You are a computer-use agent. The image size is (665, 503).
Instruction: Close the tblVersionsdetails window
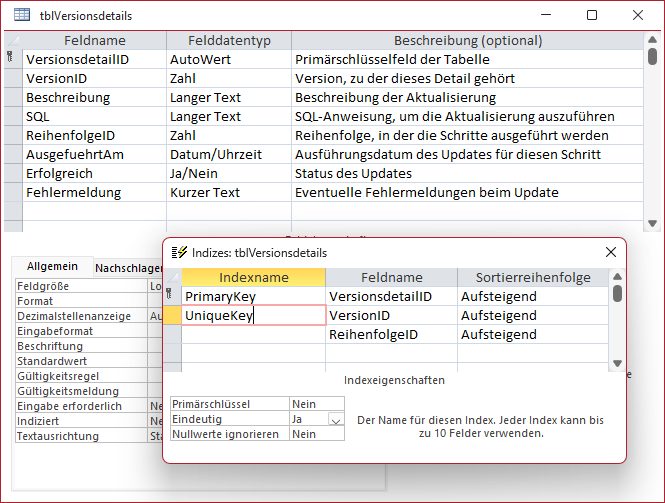coord(638,15)
